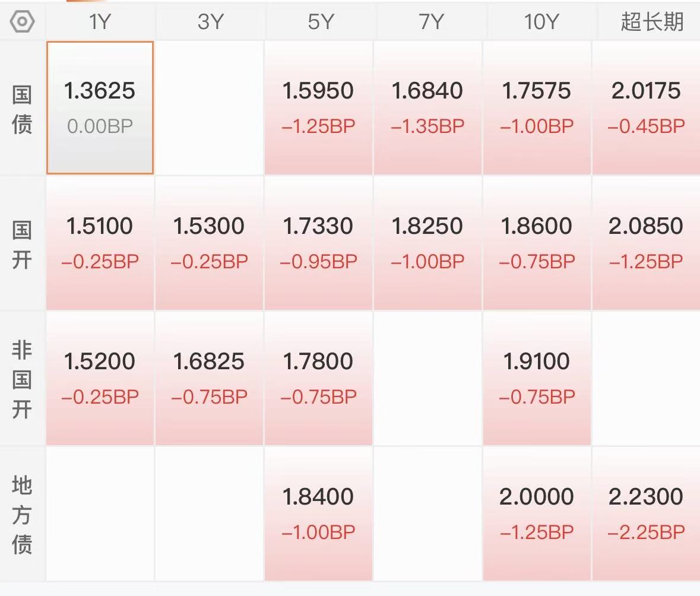
Task: Select the 国开 3Y cell 1.5300
Action: pos(209,243)
